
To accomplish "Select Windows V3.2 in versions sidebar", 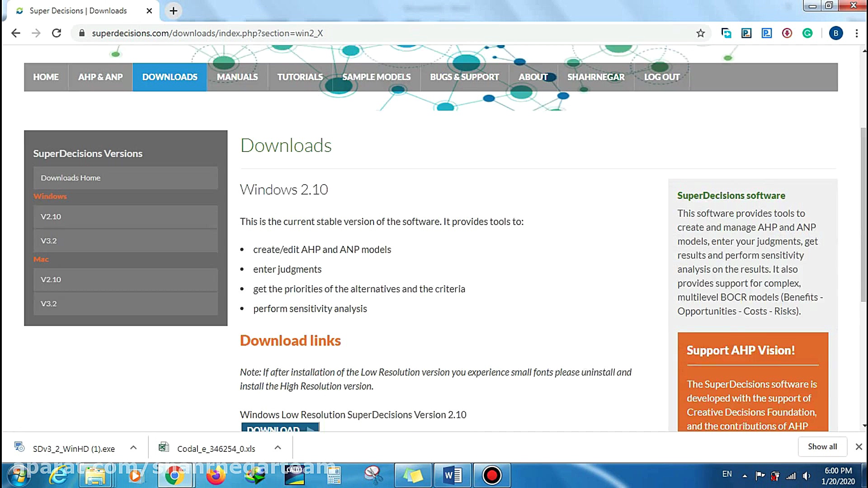I will coord(125,241).
